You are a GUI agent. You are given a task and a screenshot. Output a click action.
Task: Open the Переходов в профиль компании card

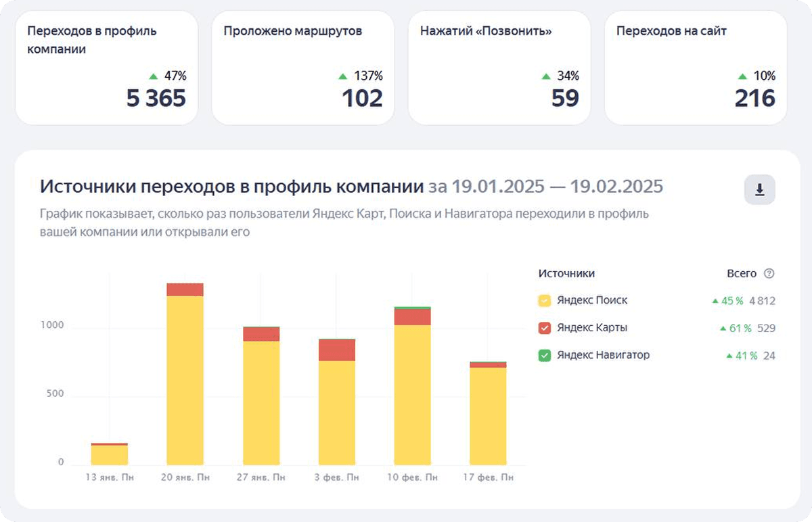106,68
